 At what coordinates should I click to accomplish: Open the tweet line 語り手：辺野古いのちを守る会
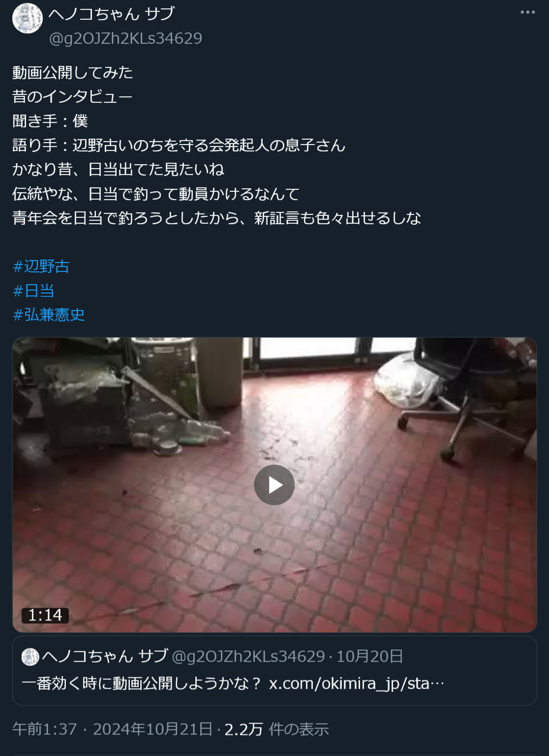click(x=179, y=145)
